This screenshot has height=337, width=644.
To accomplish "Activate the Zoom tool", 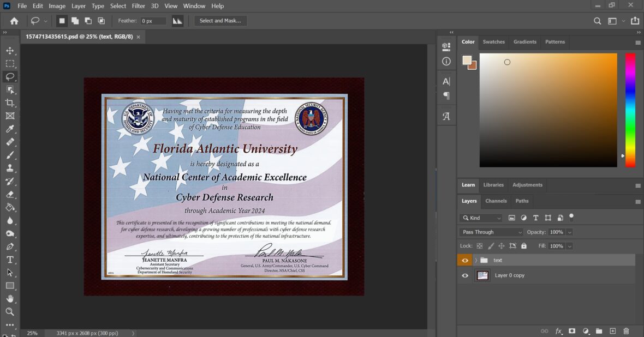I will tap(10, 312).
